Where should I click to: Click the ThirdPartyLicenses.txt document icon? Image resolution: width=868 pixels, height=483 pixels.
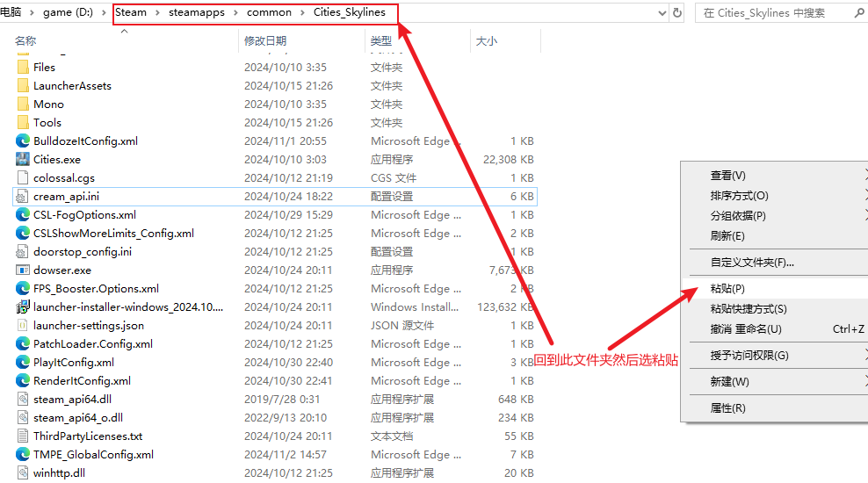23,436
